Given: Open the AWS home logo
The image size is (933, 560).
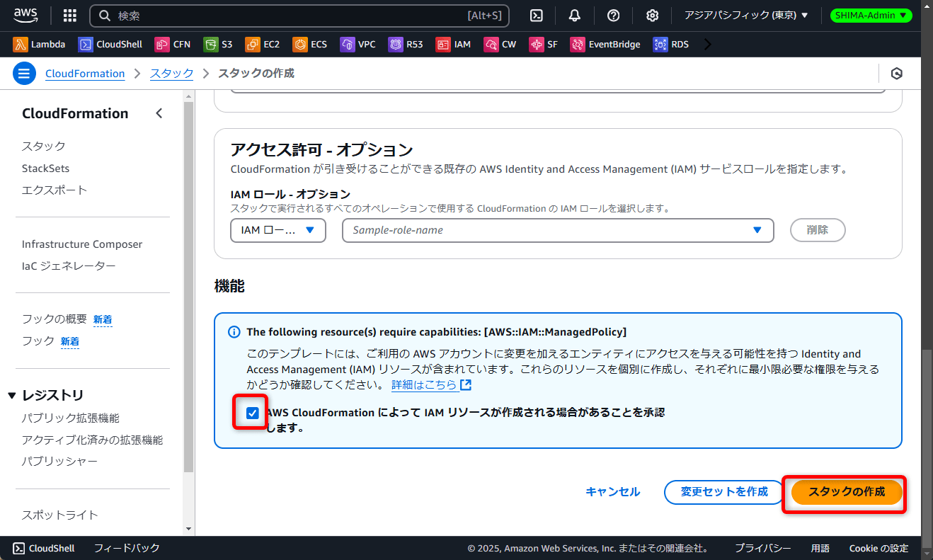Looking at the screenshot, I should (x=26, y=15).
